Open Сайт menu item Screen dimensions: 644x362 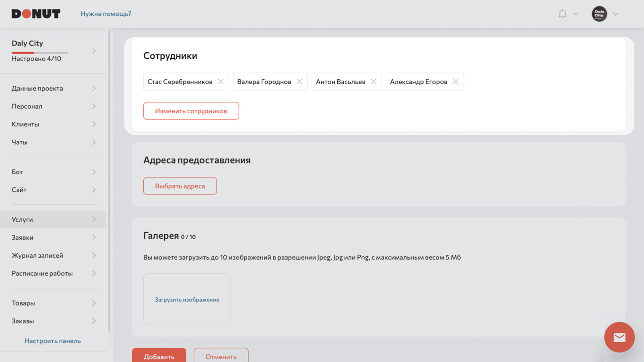(53, 190)
